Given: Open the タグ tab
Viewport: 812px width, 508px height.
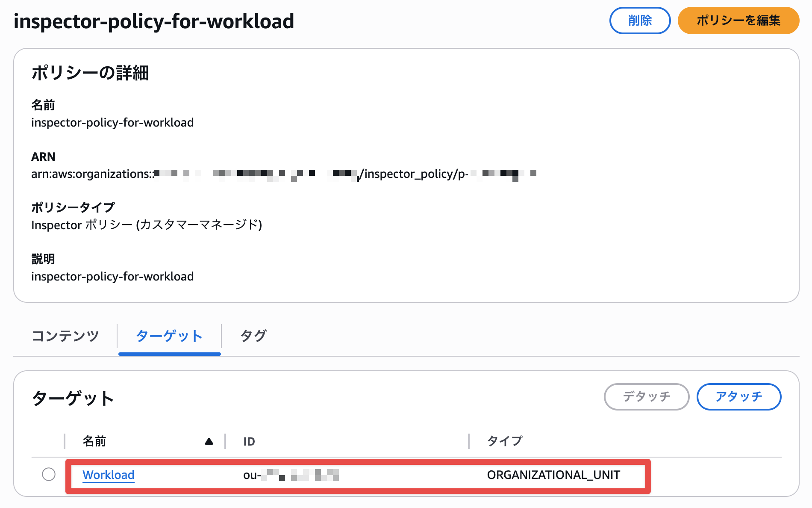Looking at the screenshot, I should pyautogui.click(x=253, y=336).
